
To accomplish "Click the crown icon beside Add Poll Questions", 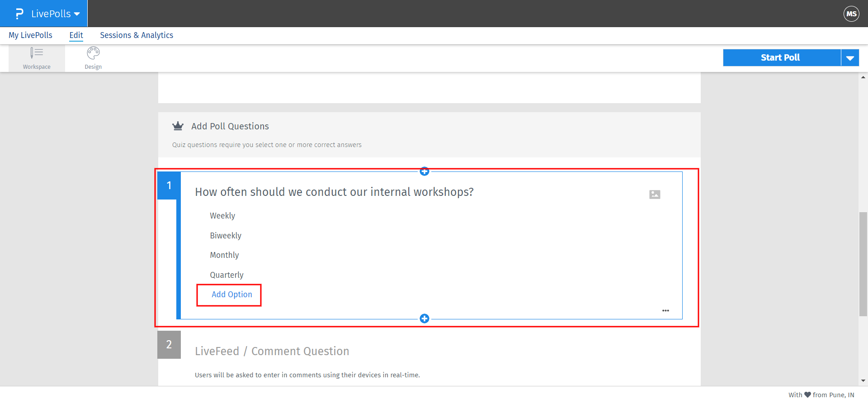I will [178, 126].
